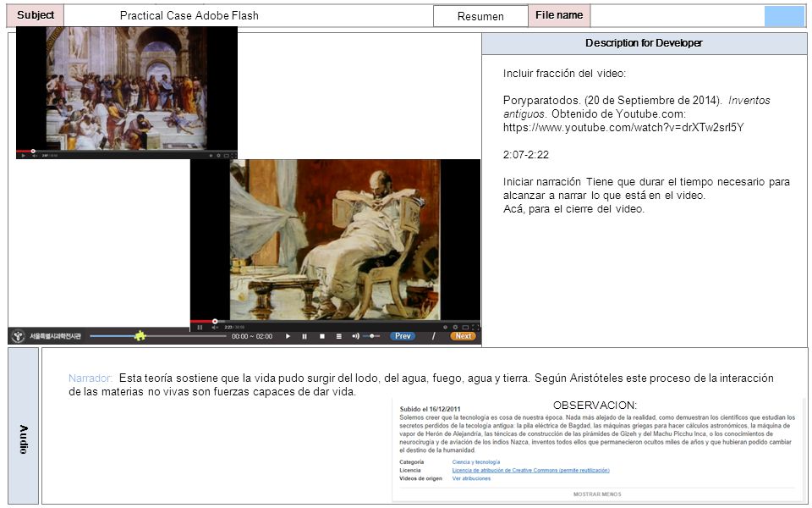This screenshot has width=812, height=508.
Task: Mute the lower Archimedes YouTube video
Action: click(215, 327)
